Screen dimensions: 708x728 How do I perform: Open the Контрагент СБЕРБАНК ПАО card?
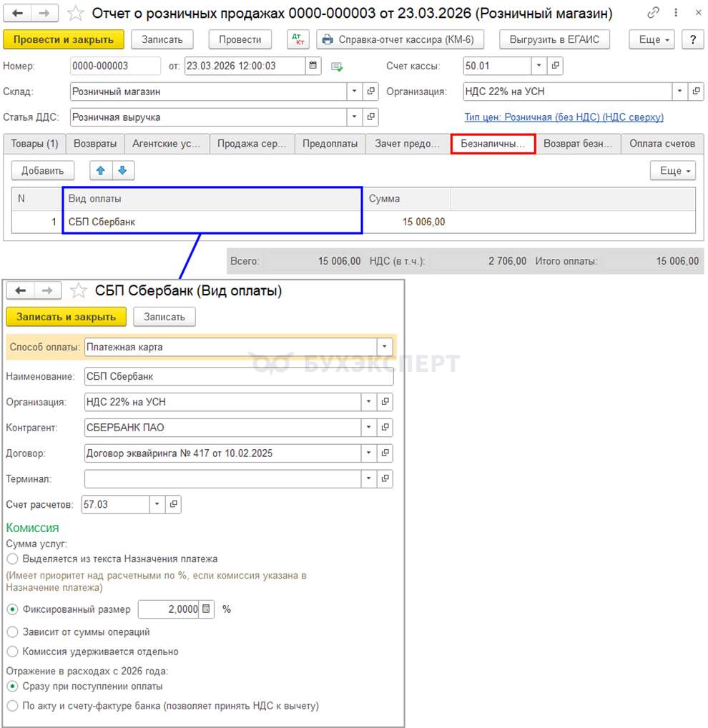click(385, 427)
